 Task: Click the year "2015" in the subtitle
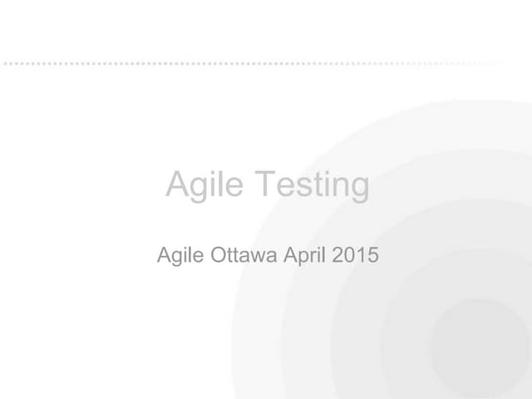click(356, 255)
